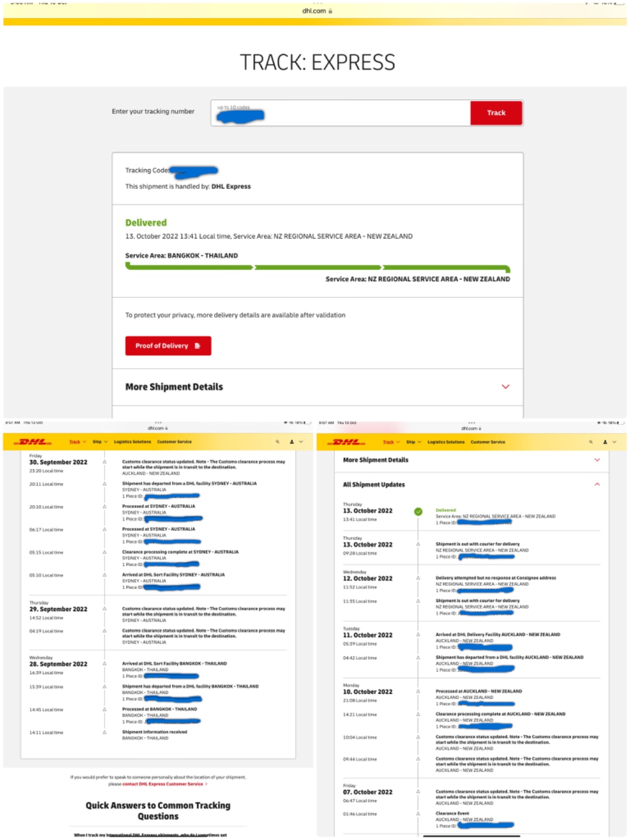Click the 30. September 2022 date heading
This screenshot has width=630, height=840.
(58, 462)
